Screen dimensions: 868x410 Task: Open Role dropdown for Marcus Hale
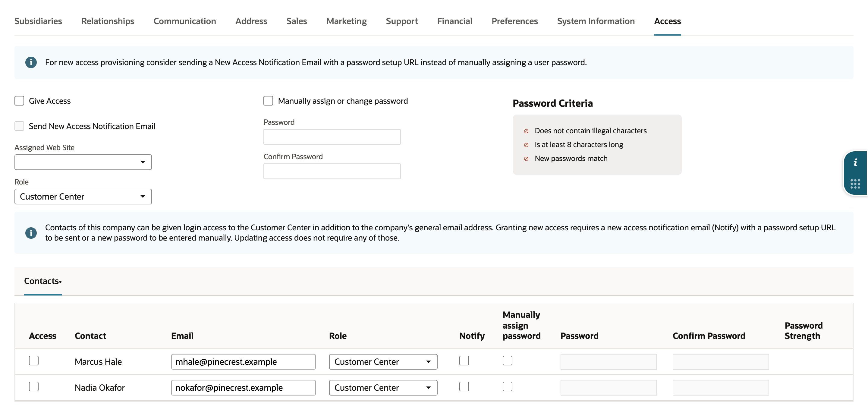(x=383, y=362)
